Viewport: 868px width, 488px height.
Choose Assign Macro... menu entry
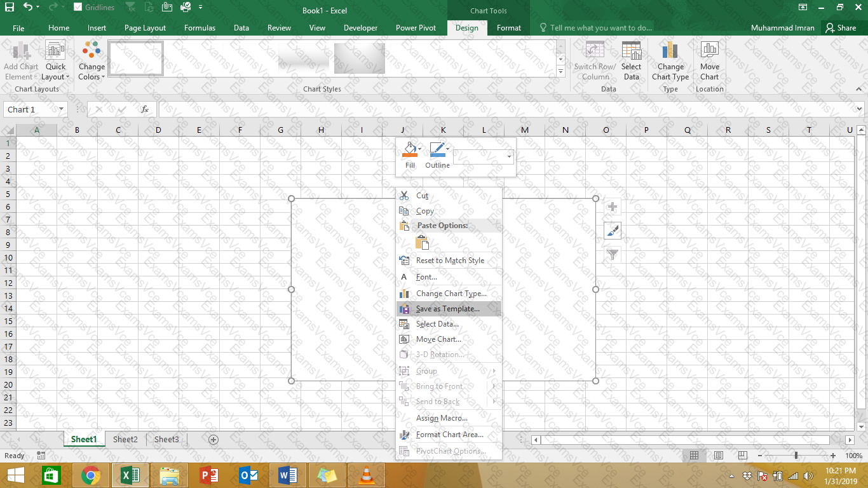coord(449,418)
